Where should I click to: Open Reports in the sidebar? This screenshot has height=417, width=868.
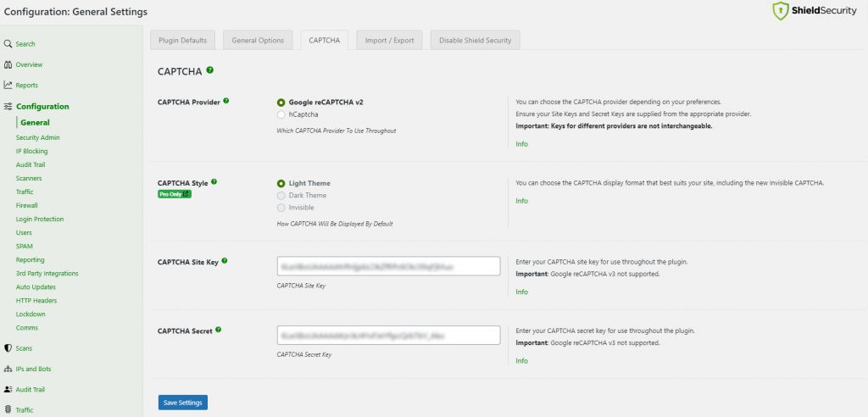click(x=26, y=86)
